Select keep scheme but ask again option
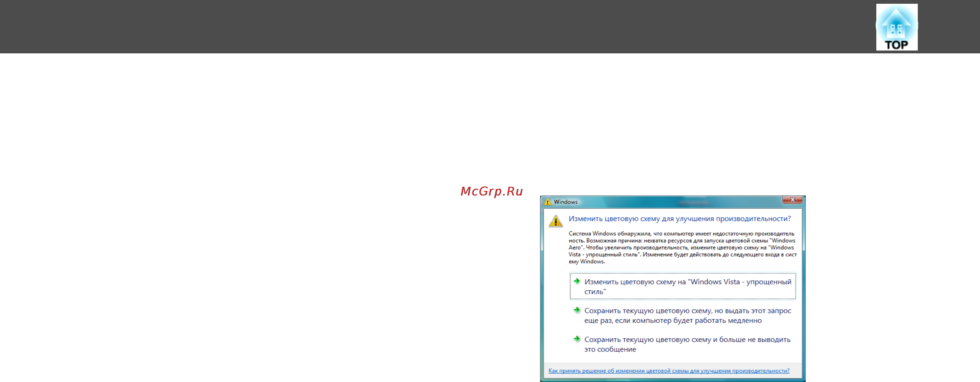Viewport: 980px width, 382px height. pyautogui.click(x=682, y=315)
